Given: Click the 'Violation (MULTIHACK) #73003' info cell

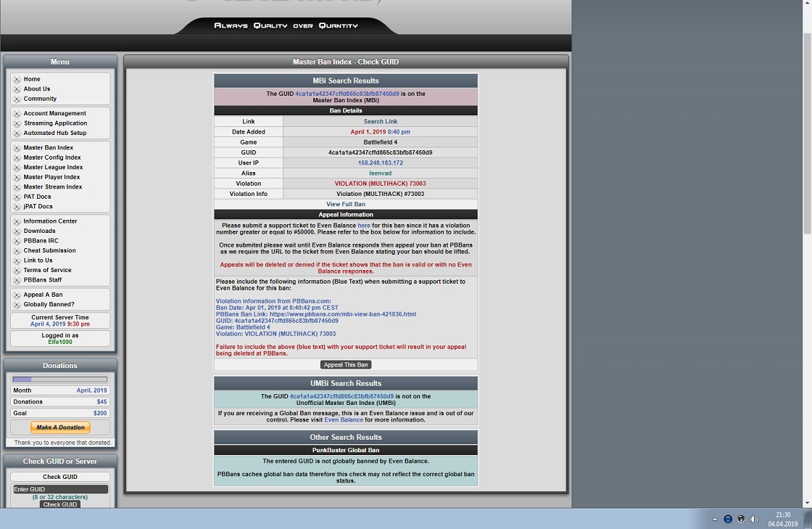Looking at the screenshot, I should tap(380, 194).
